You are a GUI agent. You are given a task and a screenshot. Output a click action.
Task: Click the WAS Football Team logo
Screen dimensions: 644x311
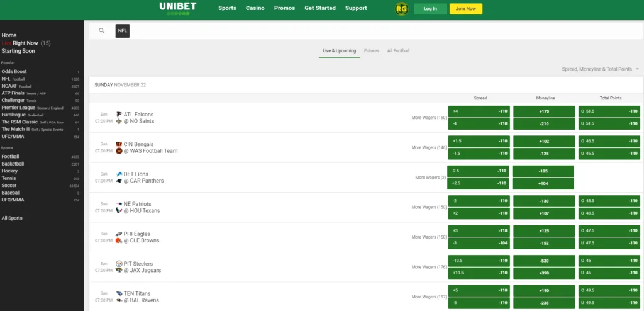coord(119,151)
